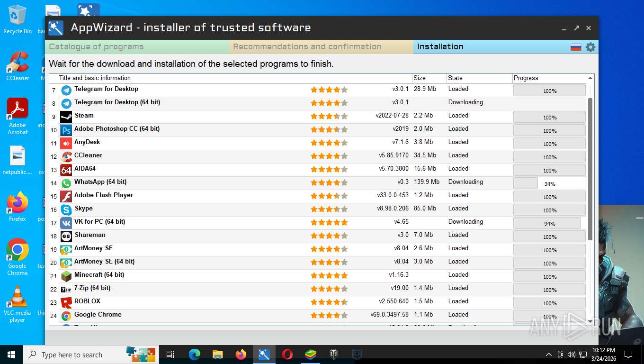Open the Windows Start menu
This screenshot has height=364, width=644.
tap(11, 355)
